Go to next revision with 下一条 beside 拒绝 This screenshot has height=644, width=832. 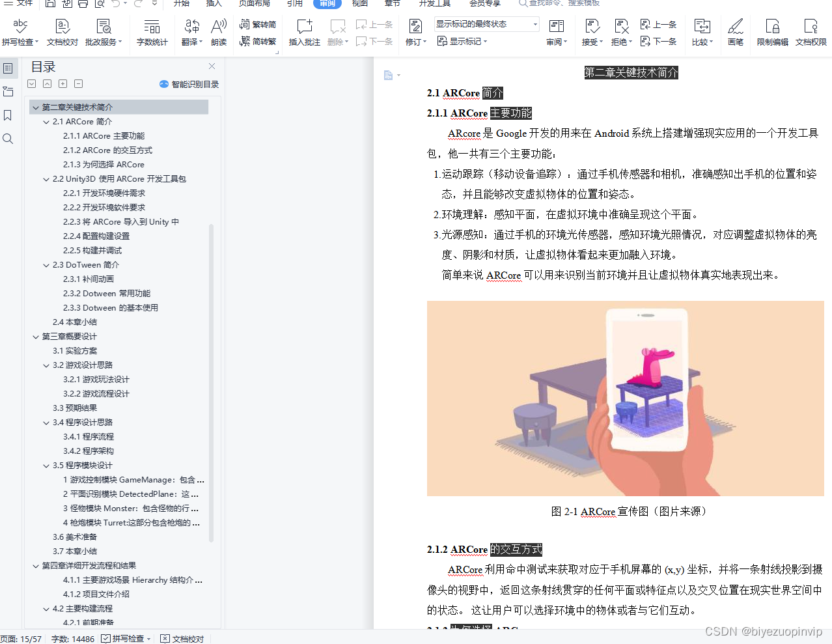tap(659, 41)
